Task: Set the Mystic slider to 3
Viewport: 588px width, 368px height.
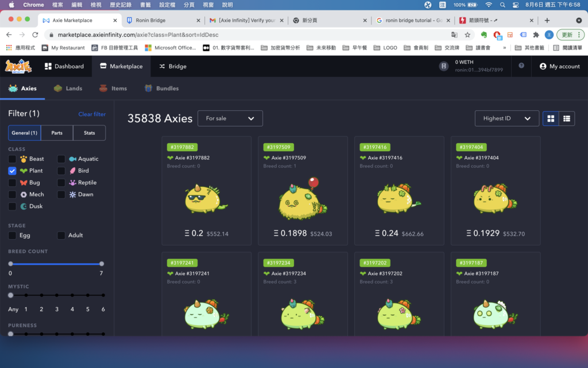Action: 57,296
